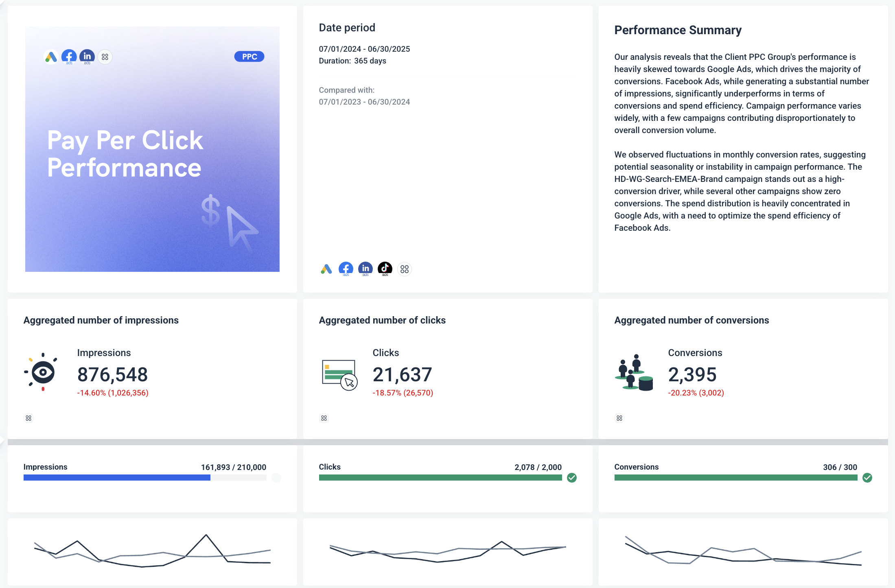Image resolution: width=895 pixels, height=588 pixels.
Task: Open the grid icon under the Impressions metric
Action: (x=28, y=418)
